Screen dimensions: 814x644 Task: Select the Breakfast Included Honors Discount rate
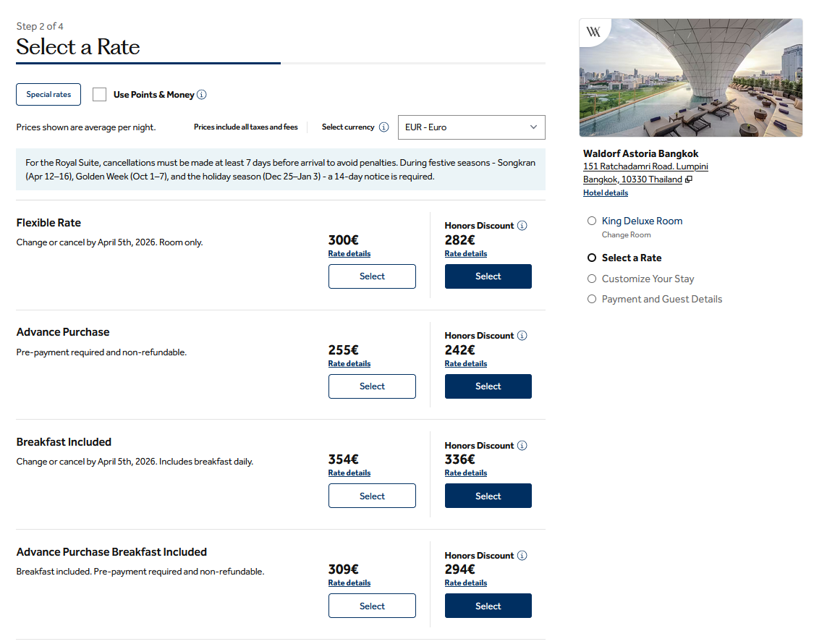pos(488,495)
